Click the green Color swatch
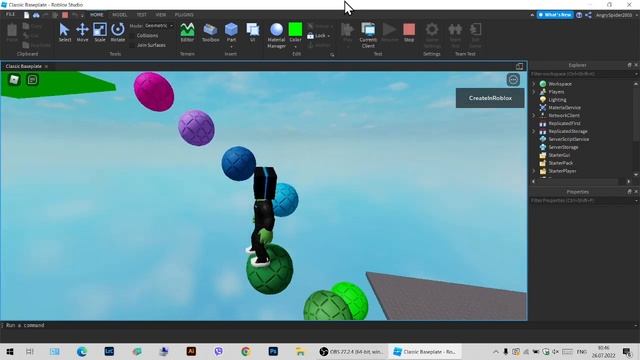The width and height of the screenshot is (640, 360). pyautogui.click(x=295, y=29)
